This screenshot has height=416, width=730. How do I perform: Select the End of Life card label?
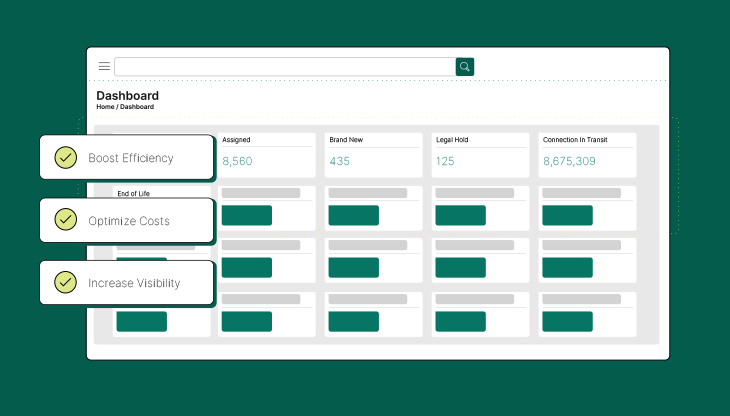133,194
